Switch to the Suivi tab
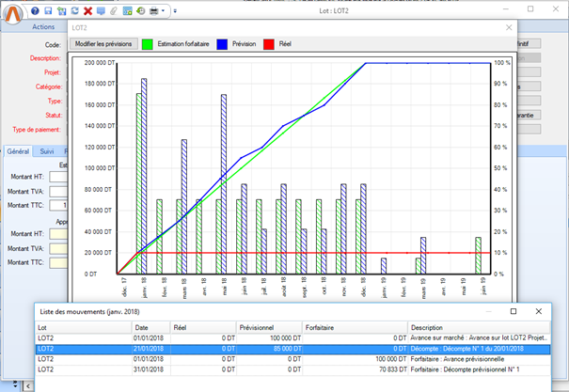Screen dimensions: 569x392 point(47,150)
